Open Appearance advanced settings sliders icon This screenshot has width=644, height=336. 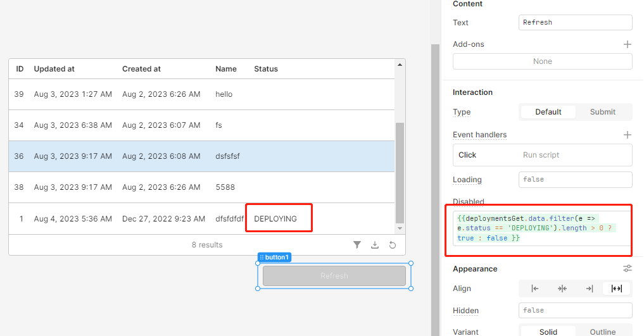(x=627, y=269)
